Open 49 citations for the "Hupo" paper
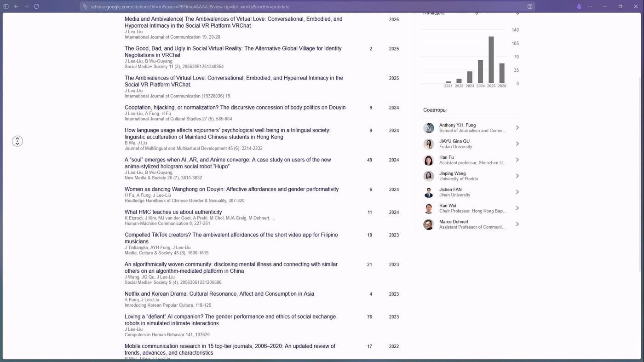The height and width of the screenshot is (362, 644). click(369, 160)
